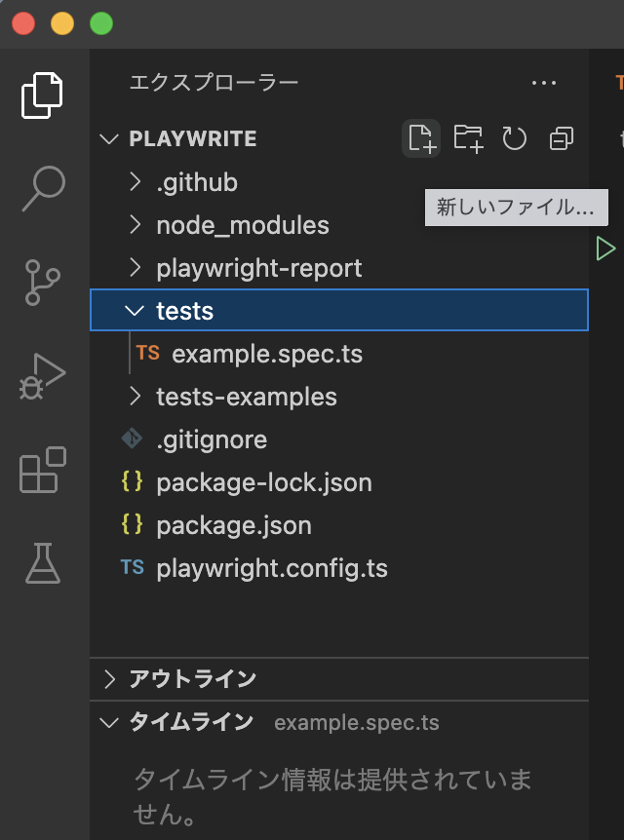Image resolution: width=624 pixels, height=840 pixels.
Task: Click the TS icon of example.spec.ts
Action: pos(147,353)
